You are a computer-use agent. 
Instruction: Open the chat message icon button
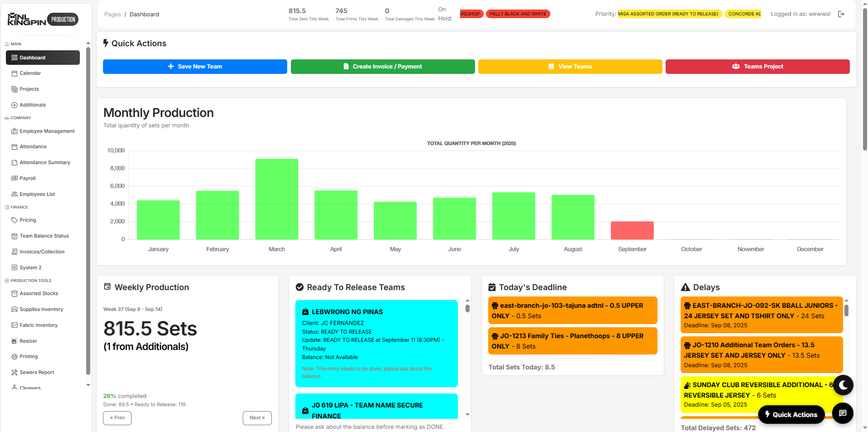843,413
